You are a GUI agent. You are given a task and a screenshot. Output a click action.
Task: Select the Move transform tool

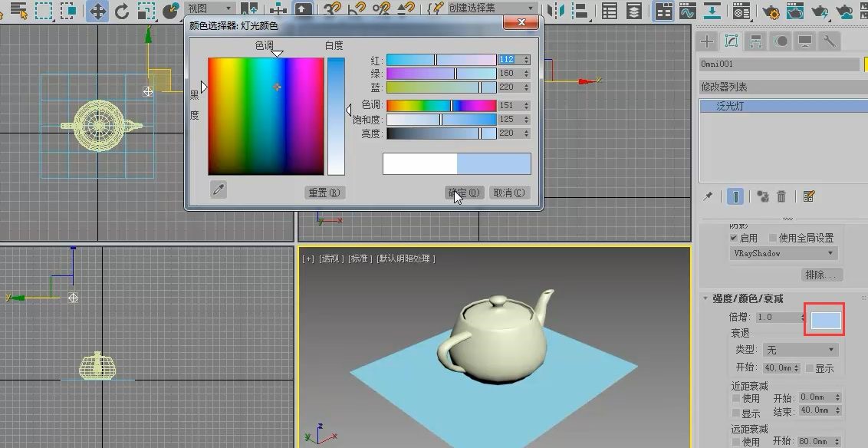pos(97,11)
